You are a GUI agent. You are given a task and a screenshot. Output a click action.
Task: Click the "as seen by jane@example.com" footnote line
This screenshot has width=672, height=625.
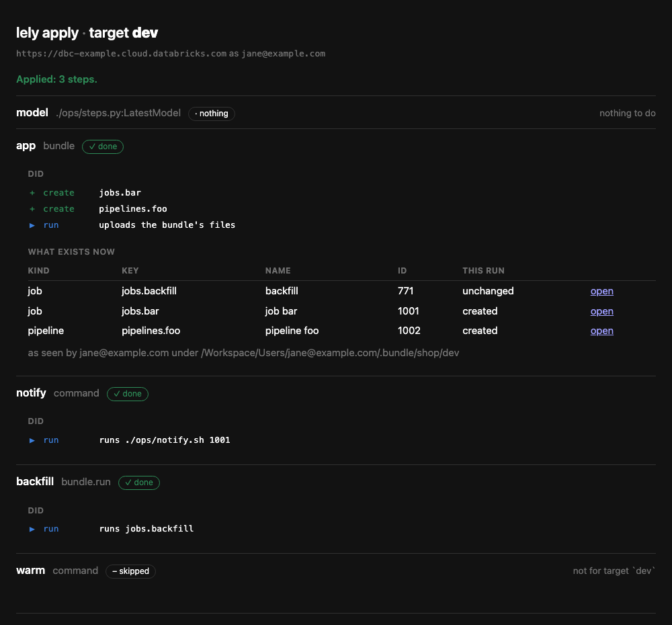tap(243, 353)
